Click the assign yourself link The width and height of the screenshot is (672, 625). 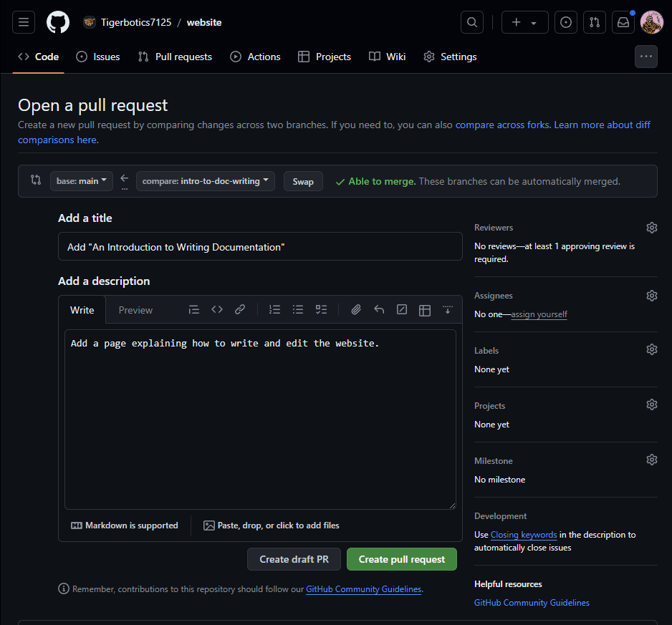point(539,314)
